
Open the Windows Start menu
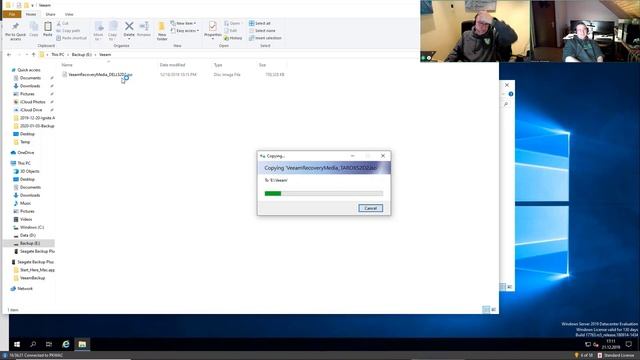tap(17, 344)
